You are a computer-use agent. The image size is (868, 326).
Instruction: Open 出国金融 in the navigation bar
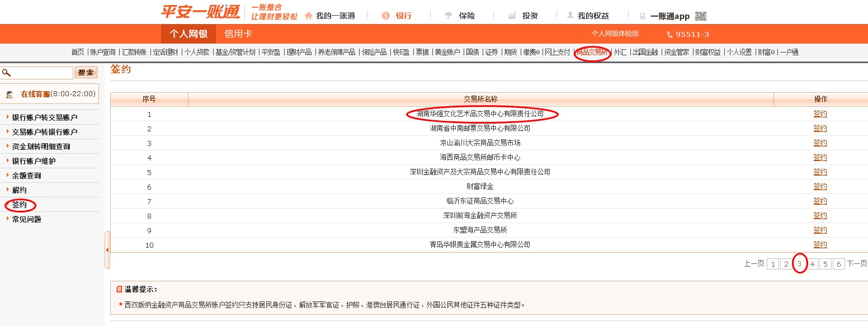tap(645, 53)
